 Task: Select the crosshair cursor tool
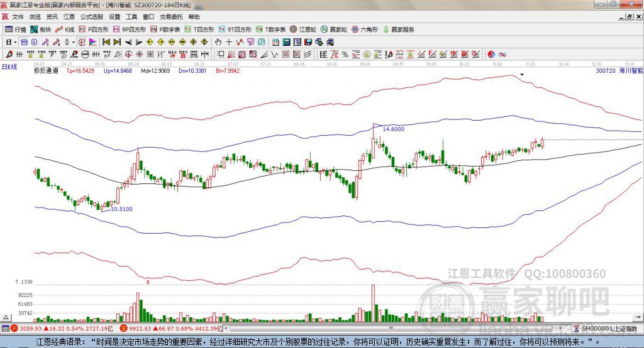(x=229, y=42)
